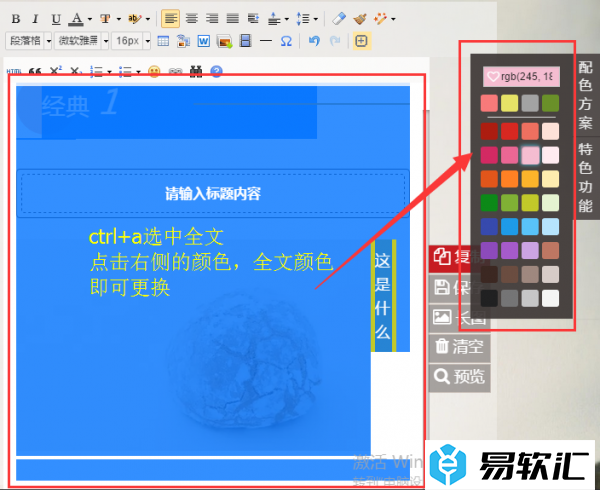Image resolution: width=600 pixels, height=490 pixels.
Task: Toggle italic text style
Action: point(34,19)
